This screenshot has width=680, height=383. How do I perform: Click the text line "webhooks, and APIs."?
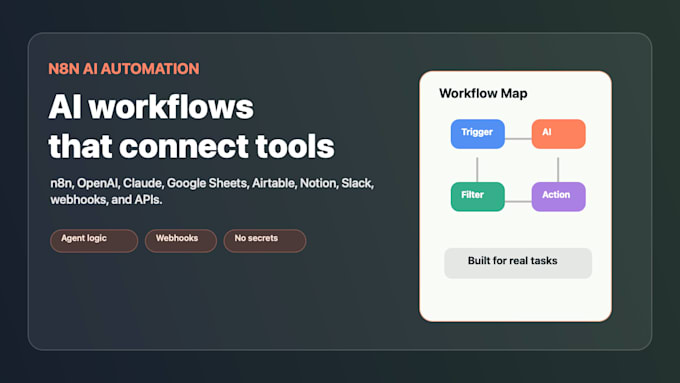click(106, 200)
